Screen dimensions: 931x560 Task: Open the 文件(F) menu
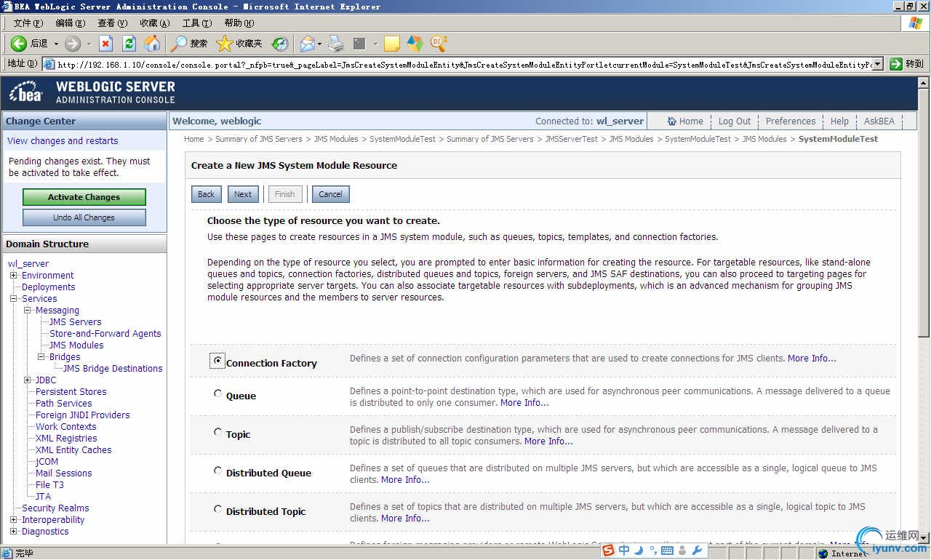coord(28,23)
